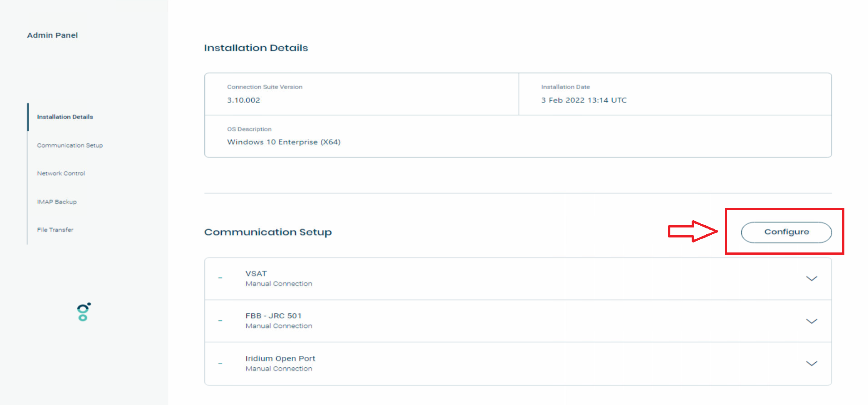Navigate to File Transfer in the sidebar
This screenshot has width=868, height=405.
coord(55,230)
